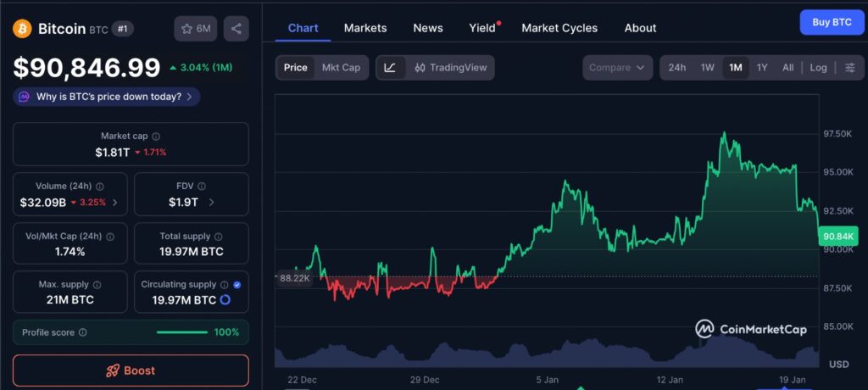Screen dimensions: 868x390
Task: Expand FDV details chevron
Action: pos(211,203)
